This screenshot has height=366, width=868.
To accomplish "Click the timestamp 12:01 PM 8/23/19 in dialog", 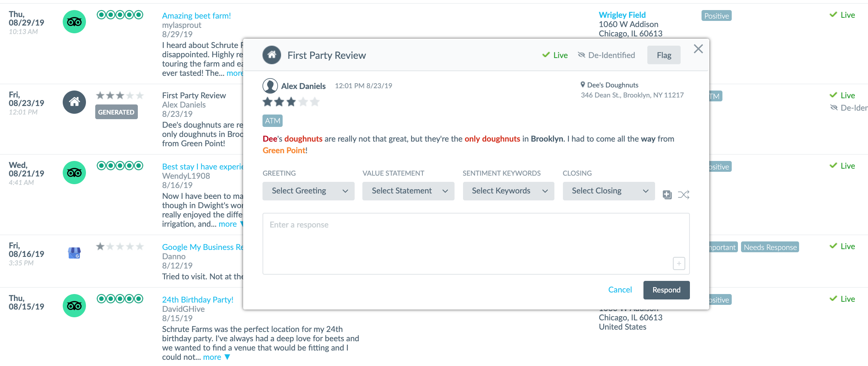I will pos(364,86).
